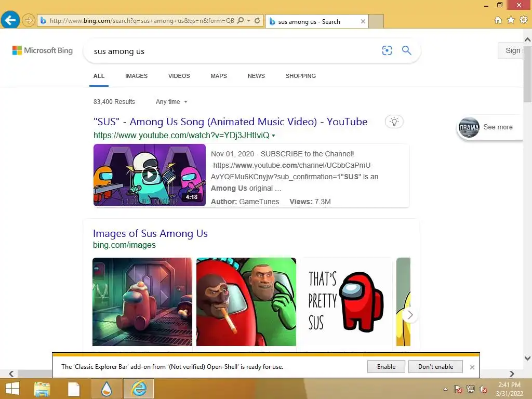Click the vertical scrollbar down arrow
Image resolution: width=532 pixels, height=399 pixels.
tap(528, 358)
